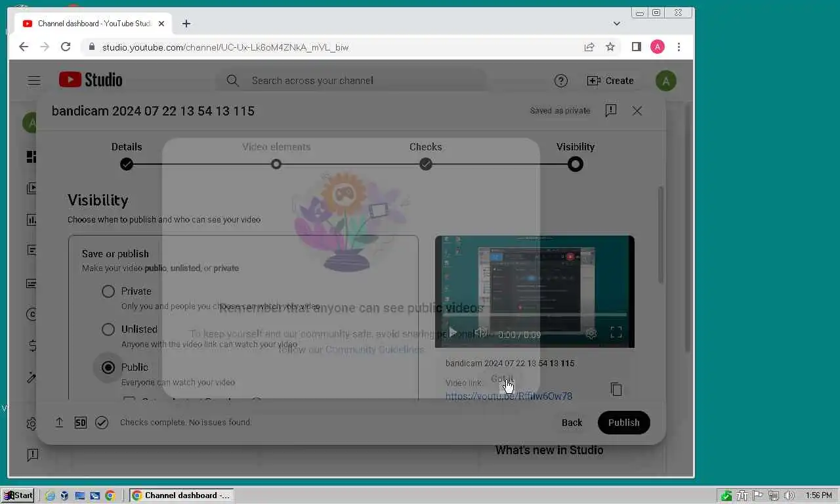Open the Settings gear in sidebar

[31, 424]
